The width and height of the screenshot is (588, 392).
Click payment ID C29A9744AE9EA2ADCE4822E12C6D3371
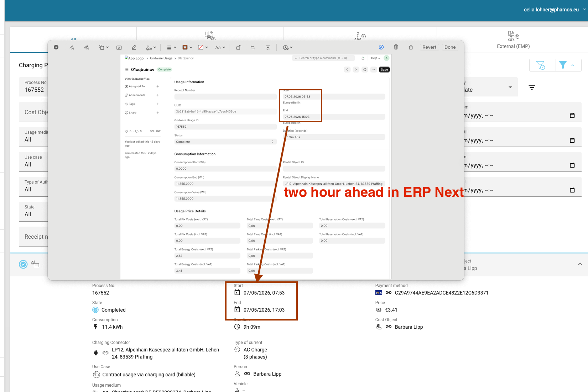(442, 293)
